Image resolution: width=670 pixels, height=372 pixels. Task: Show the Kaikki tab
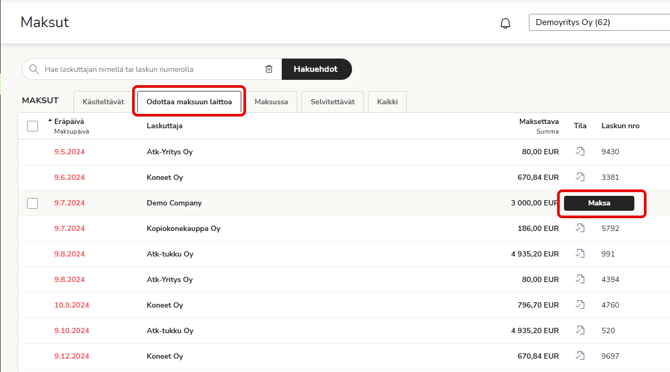[387, 102]
